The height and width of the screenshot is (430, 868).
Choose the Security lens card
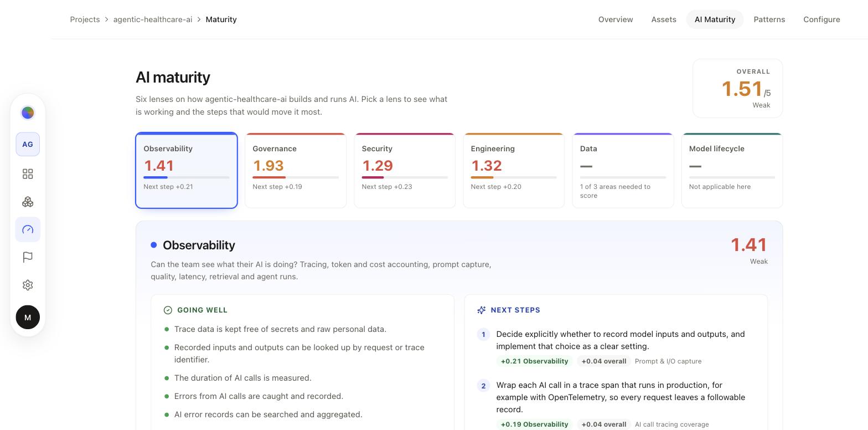[405, 171]
